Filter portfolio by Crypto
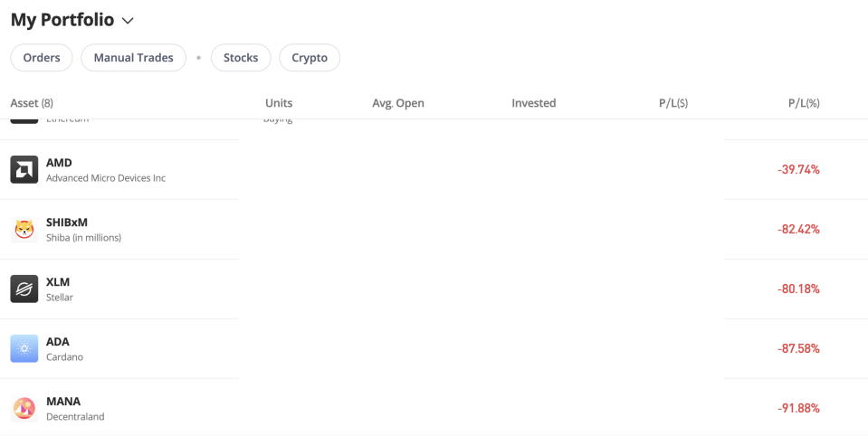This screenshot has height=436, width=868. click(x=310, y=58)
